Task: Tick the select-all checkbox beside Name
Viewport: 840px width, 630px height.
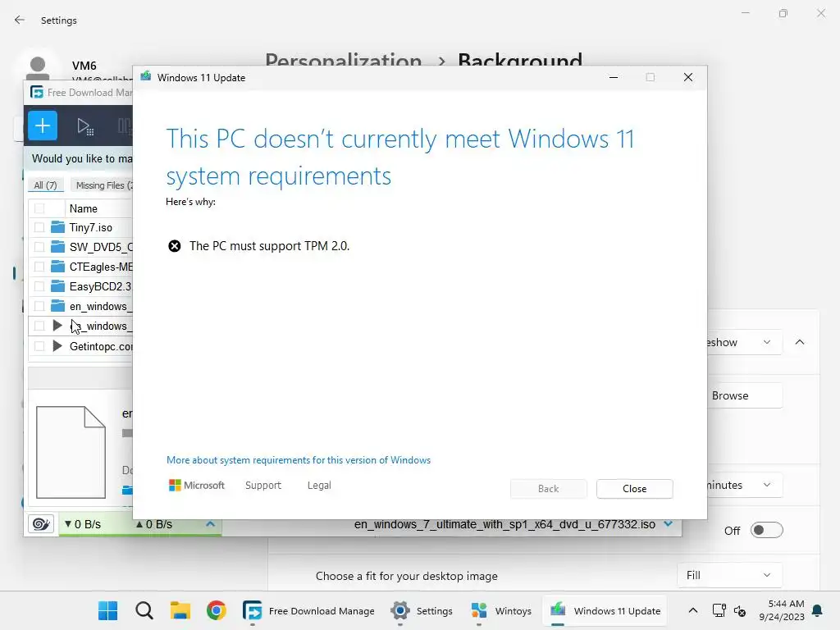Action: click(x=39, y=208)
